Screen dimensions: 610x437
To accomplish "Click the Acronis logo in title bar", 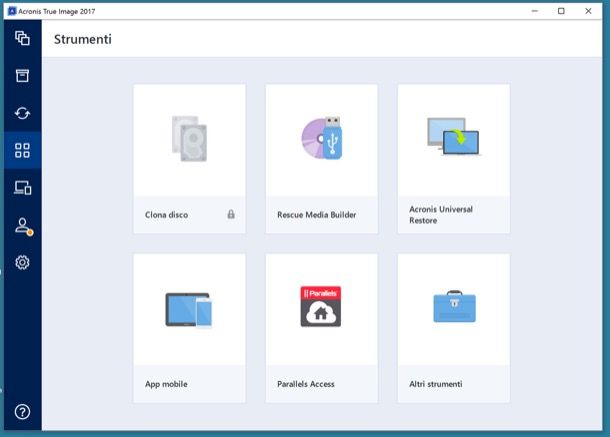I will 12,11.
